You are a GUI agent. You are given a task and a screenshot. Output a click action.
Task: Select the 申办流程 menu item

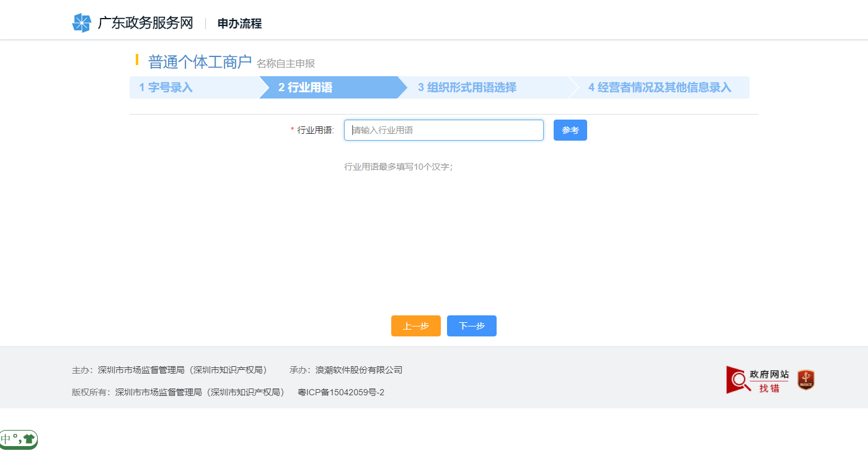tap(239, 24)
